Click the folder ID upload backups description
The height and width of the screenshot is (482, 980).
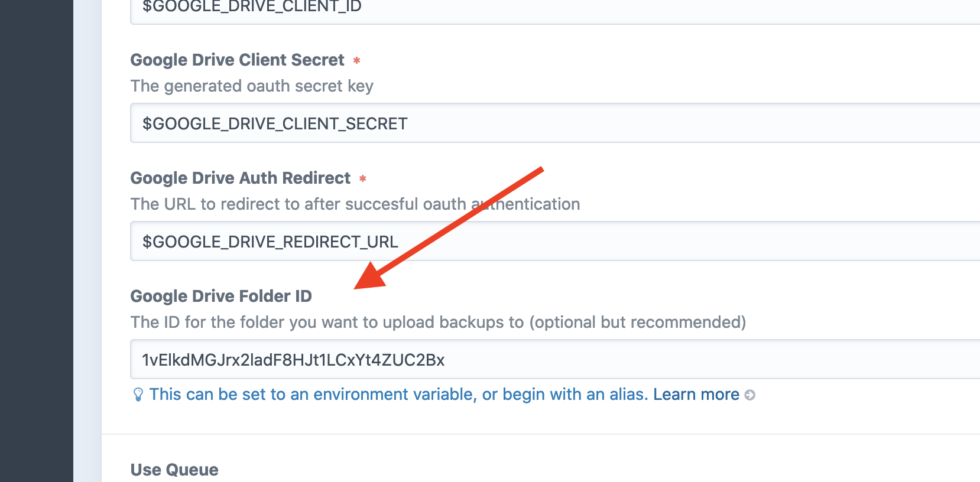(x=438, y=323)
